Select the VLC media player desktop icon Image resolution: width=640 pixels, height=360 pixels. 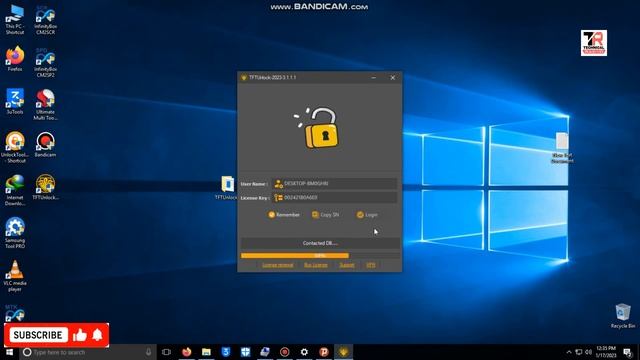click(15, 276)
